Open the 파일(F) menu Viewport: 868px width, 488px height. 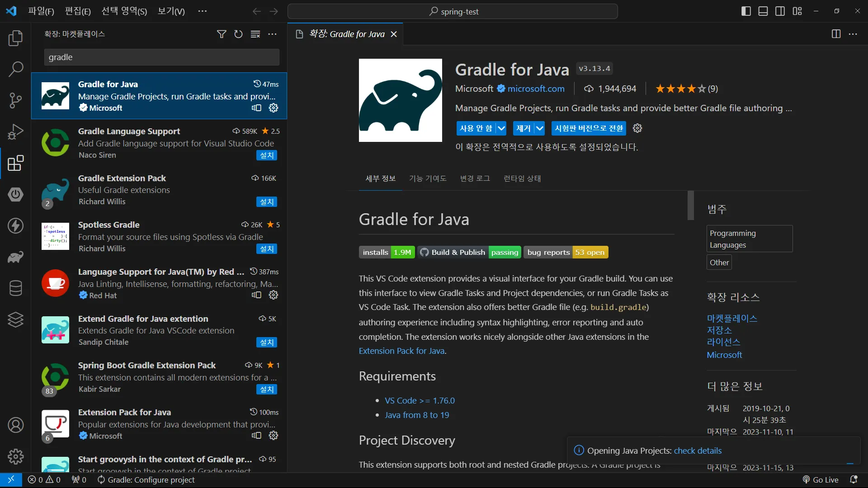pyautogui.click(x=41, y=11)
